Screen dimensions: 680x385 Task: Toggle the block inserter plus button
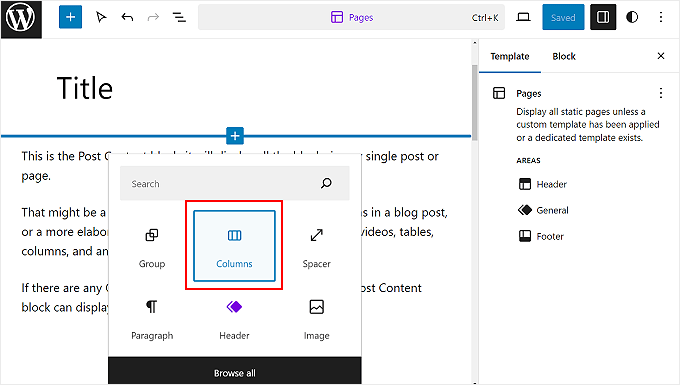point(70,17)
